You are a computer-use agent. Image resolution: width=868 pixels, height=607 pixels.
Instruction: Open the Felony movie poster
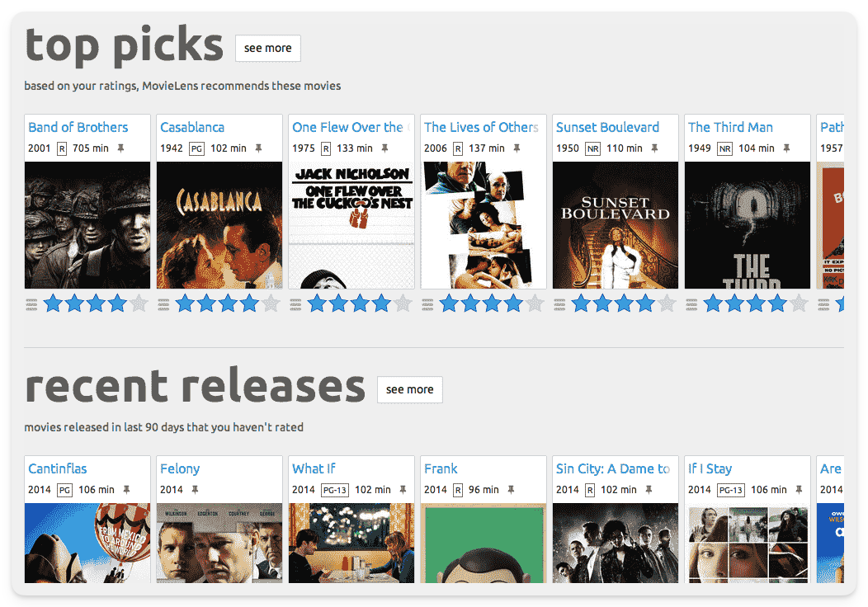pos(219,543)
